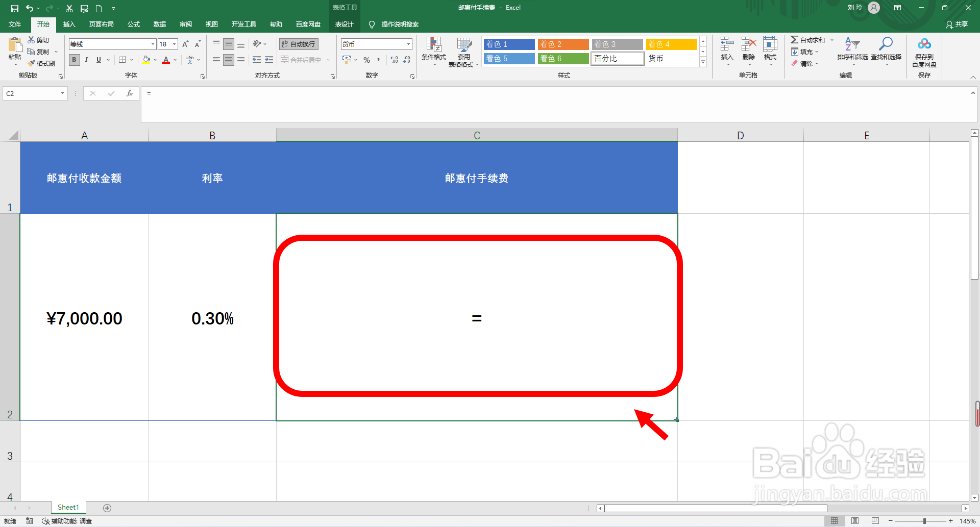Toggle Italic formatting
This screenshot has width=980, height=527.
(x=86, y=60)
